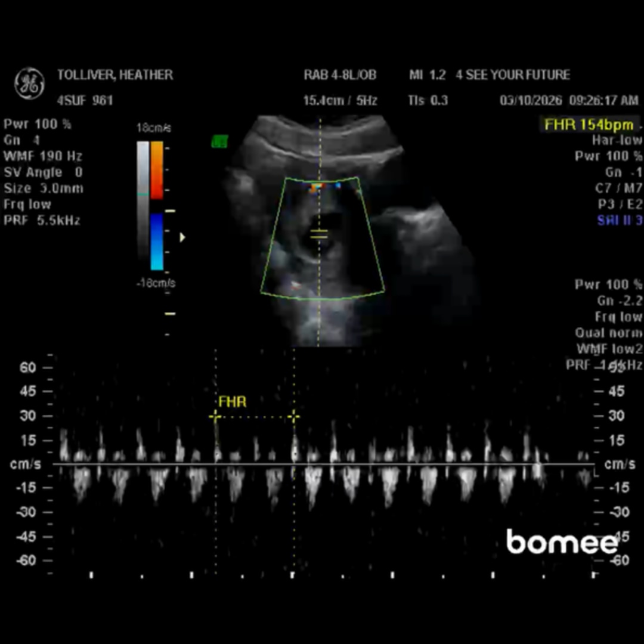The width and height of the screenshot is (644, 644).
Task: Click the yellow focus arrow beside depth scale
Action: [182, 237]
